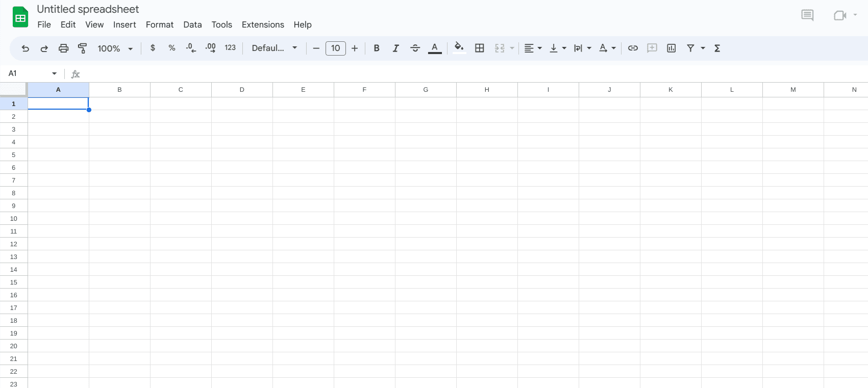Open the View menu

click(94, 24)
